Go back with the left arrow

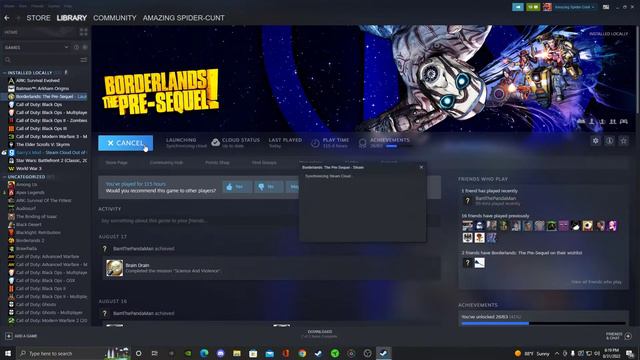pyautogui.click(x=7, y=18)
